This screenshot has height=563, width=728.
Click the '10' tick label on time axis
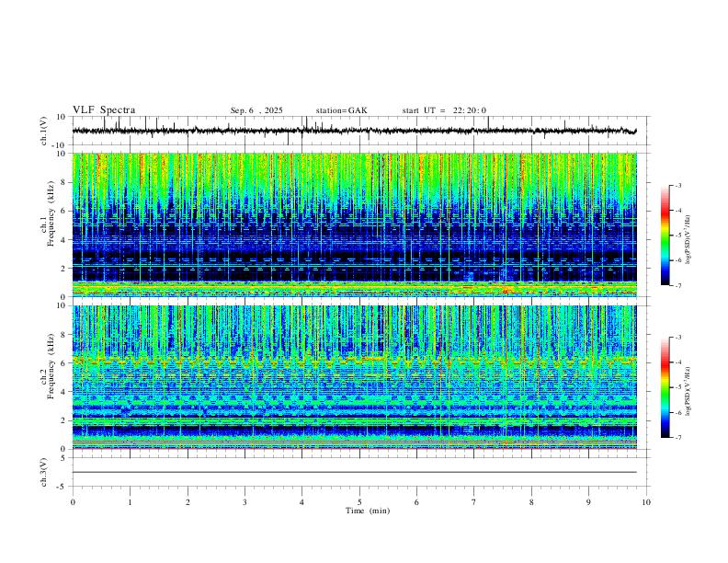coord(646,502)
